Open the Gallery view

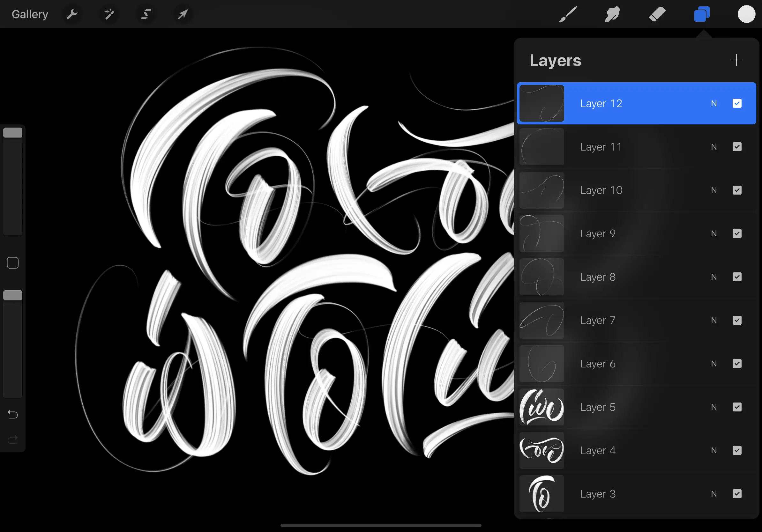click(30, 14)
